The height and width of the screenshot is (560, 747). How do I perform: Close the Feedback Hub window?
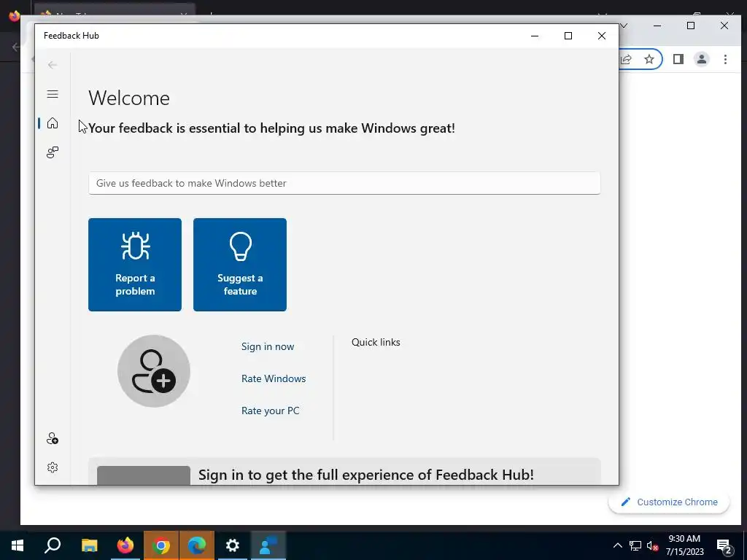point(602,36)
